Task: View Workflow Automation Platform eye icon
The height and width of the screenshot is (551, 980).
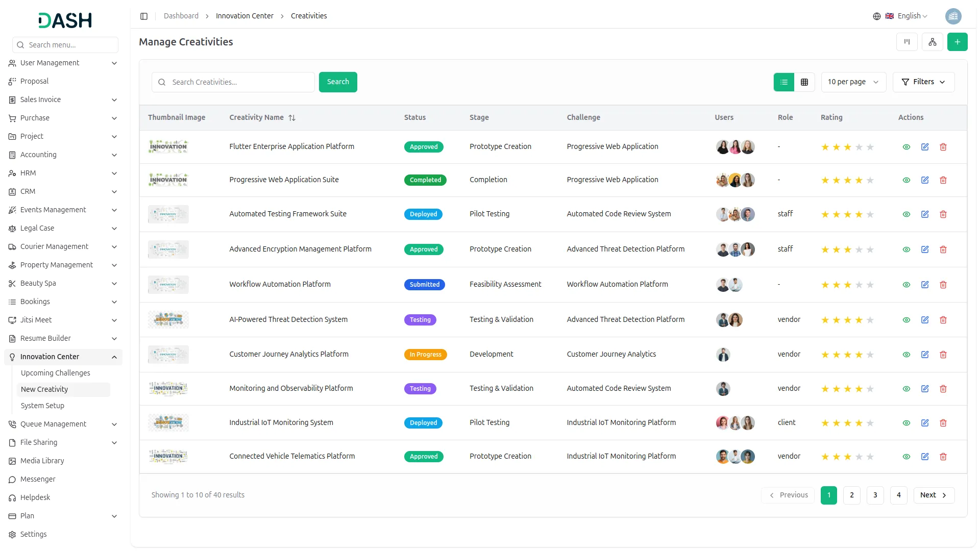Action: [906, 285]
